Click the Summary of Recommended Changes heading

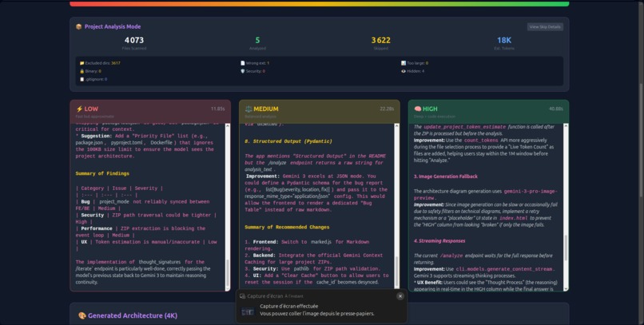[x=287, y=227]
